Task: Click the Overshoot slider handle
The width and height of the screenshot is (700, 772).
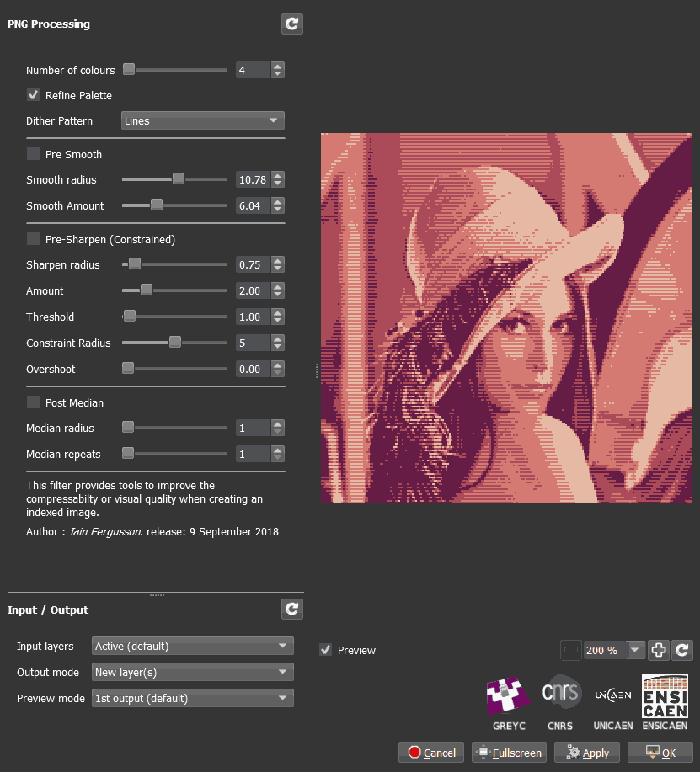Action: (128, 368)
